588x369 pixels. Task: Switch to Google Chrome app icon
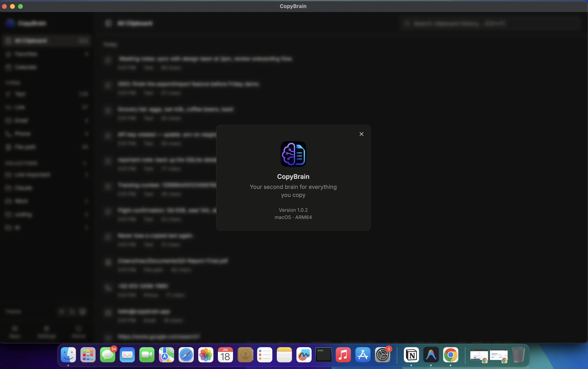pyautogui.click(x=451, y=355)
